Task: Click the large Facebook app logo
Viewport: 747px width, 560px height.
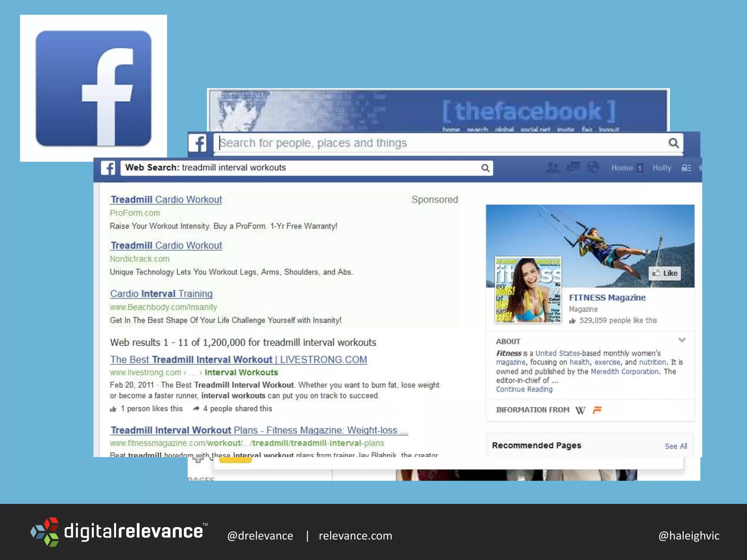Action: tap(93, 88)
